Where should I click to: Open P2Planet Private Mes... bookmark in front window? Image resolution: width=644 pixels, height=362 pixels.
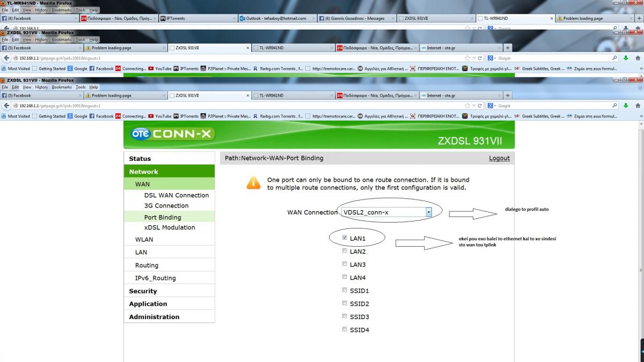click(x=226, y=116)
